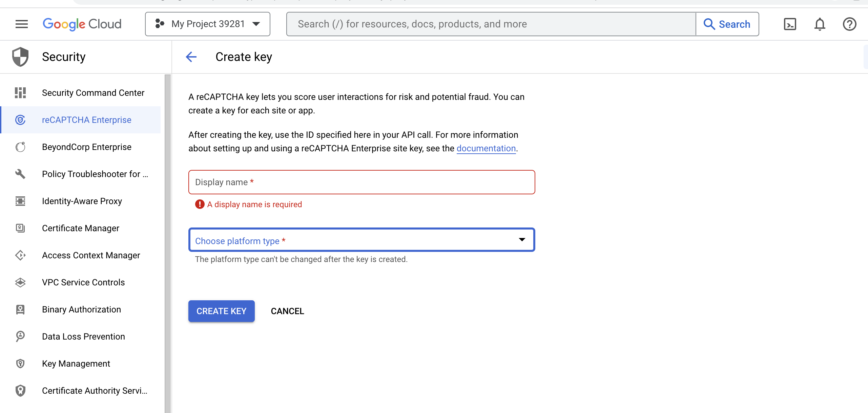
Task: Select reCAPTCHA Enterprise in sidebar
Action: [x=86, y=120]
